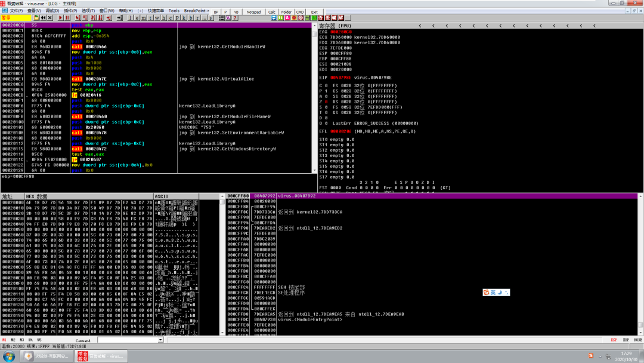The image size is (644, 363).
Task: Open the breakpoints 'b' window icon
Action: [191, 18]
